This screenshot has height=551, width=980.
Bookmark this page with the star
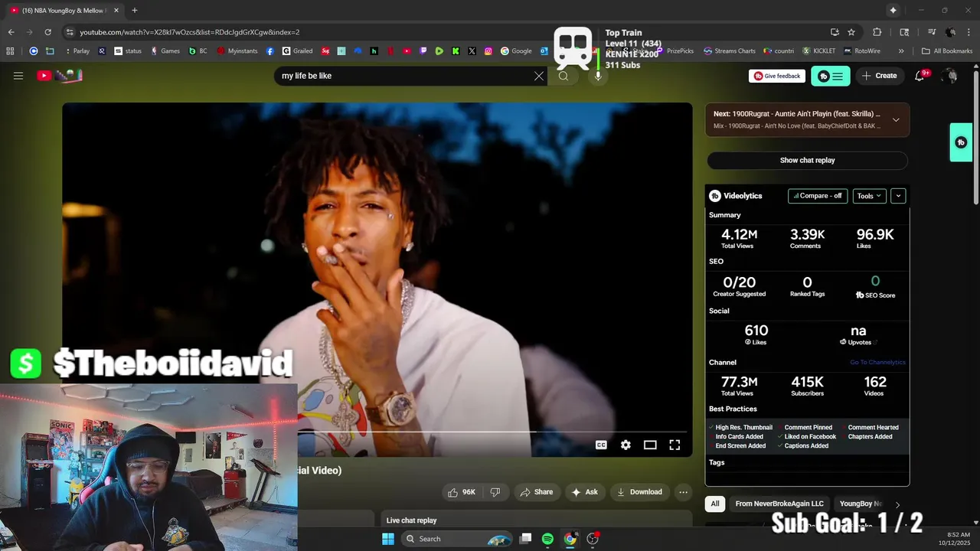[851, 32]
